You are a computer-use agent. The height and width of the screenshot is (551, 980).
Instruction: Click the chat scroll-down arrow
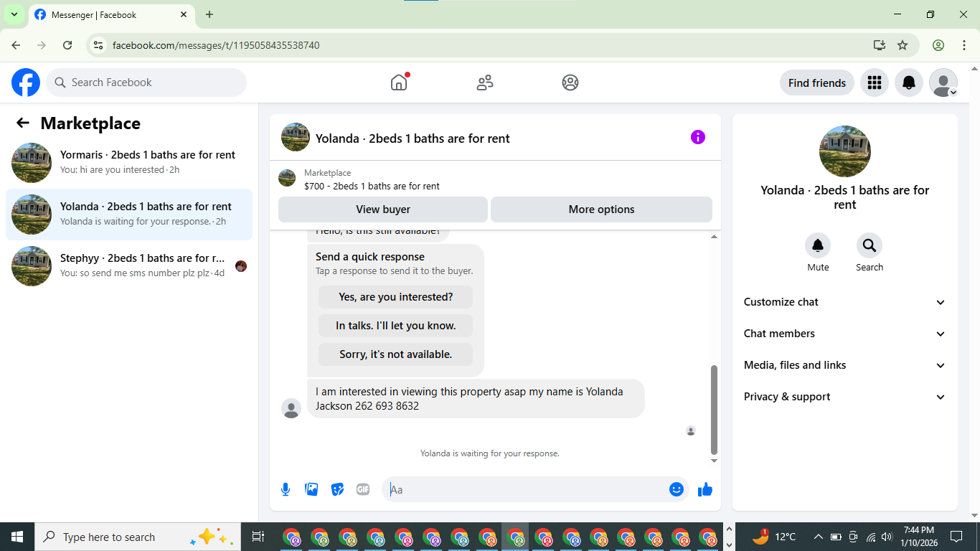coord(714,461)
